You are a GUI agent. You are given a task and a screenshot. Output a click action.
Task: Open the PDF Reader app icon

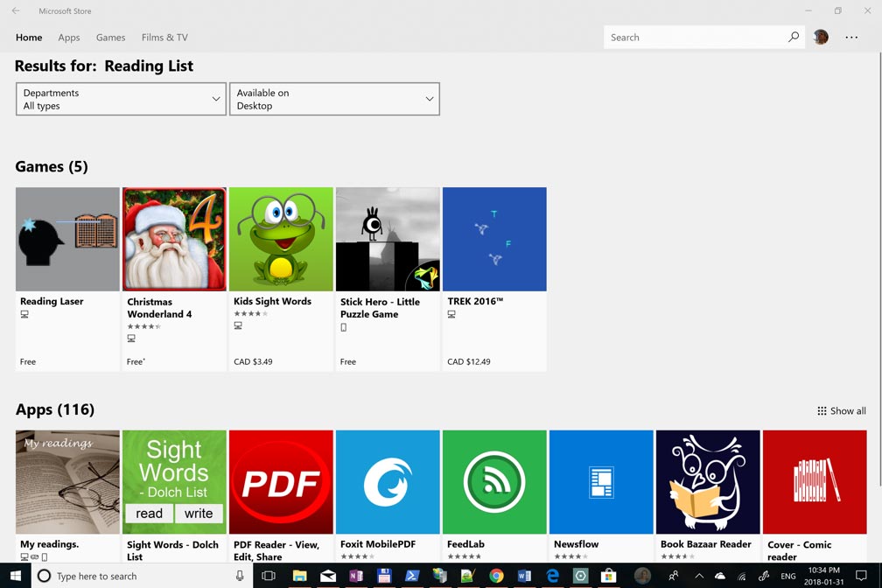pyautogui.click(x=281, y=482)
